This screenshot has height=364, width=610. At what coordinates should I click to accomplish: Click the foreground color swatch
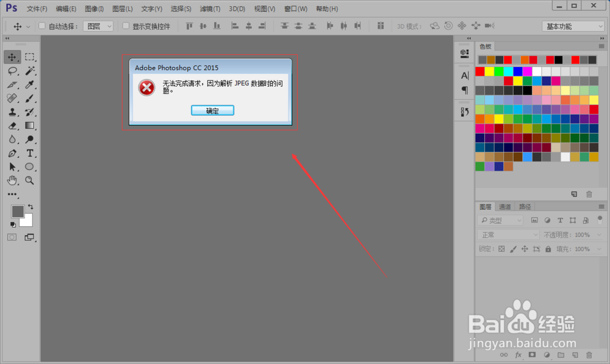17,211
